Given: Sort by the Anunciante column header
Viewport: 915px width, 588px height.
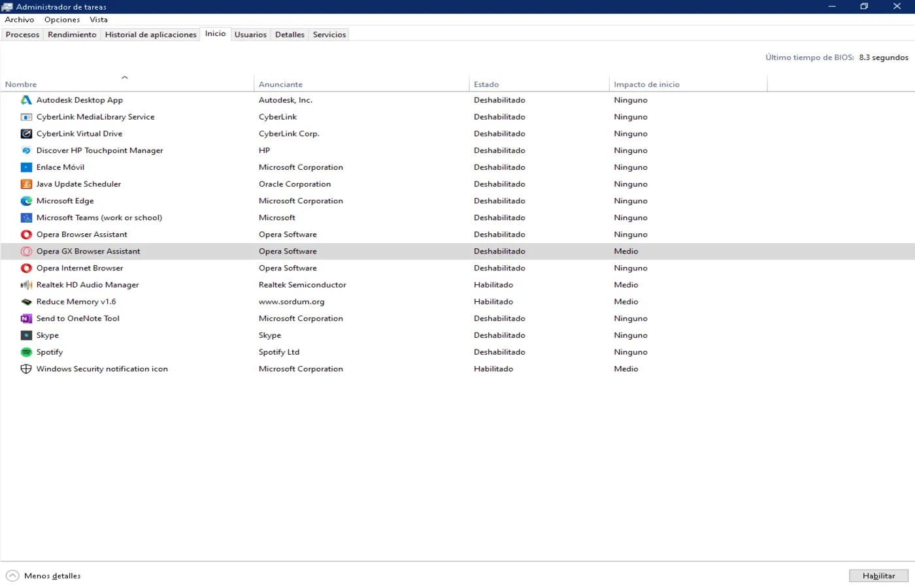Looking at the screenshot, I should (x=280, y=84).
